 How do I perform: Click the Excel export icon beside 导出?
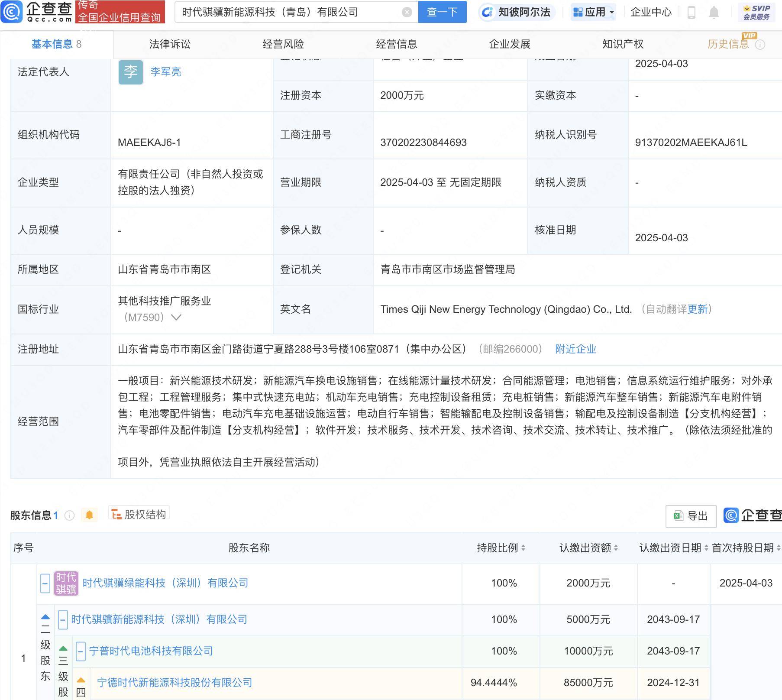click(x=678, y=516)
